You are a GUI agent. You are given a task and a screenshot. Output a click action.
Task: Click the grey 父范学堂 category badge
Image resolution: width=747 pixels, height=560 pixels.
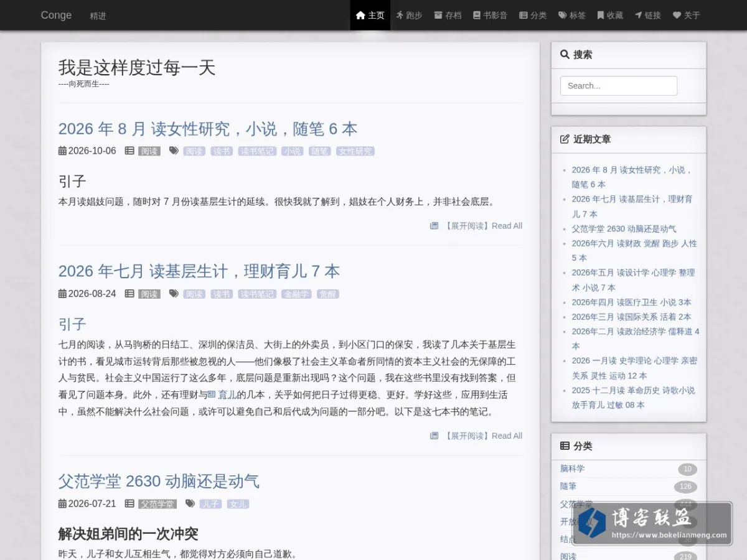click(157, 504)
